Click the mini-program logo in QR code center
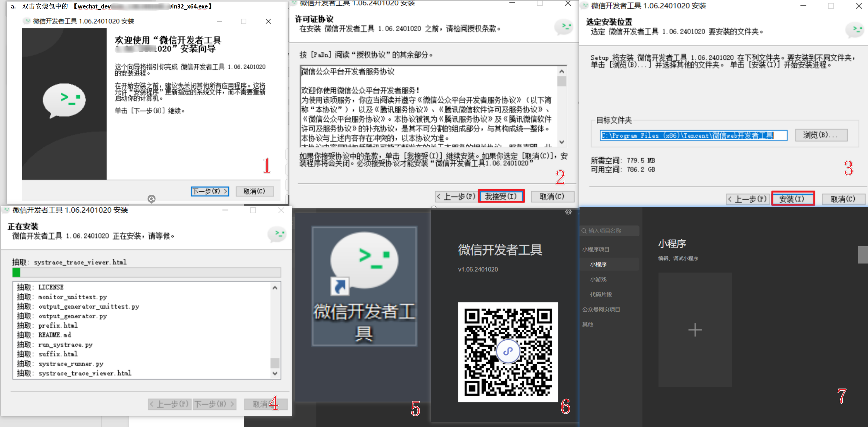Screen dimensions: 868x427 (508, 351)
